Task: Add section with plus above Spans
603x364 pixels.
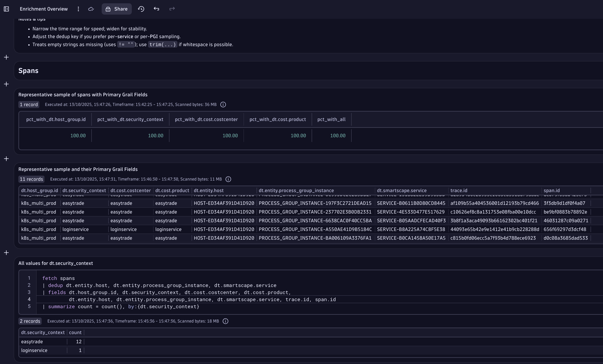Action: pos(6,57)
